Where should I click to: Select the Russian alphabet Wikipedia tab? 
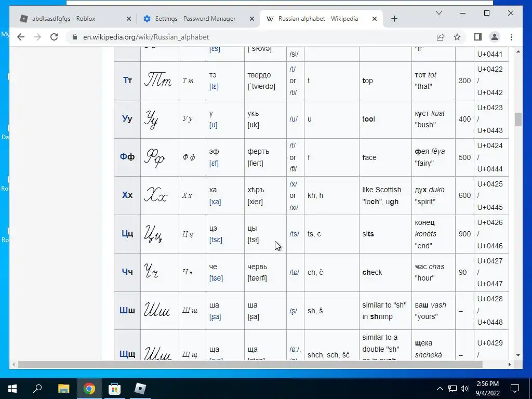click(321, 19)
